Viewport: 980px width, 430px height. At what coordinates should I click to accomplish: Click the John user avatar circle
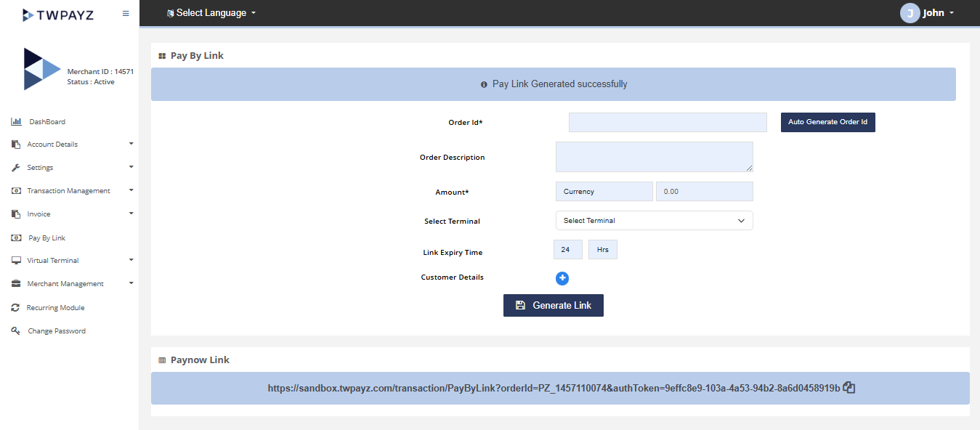(910, 13)
